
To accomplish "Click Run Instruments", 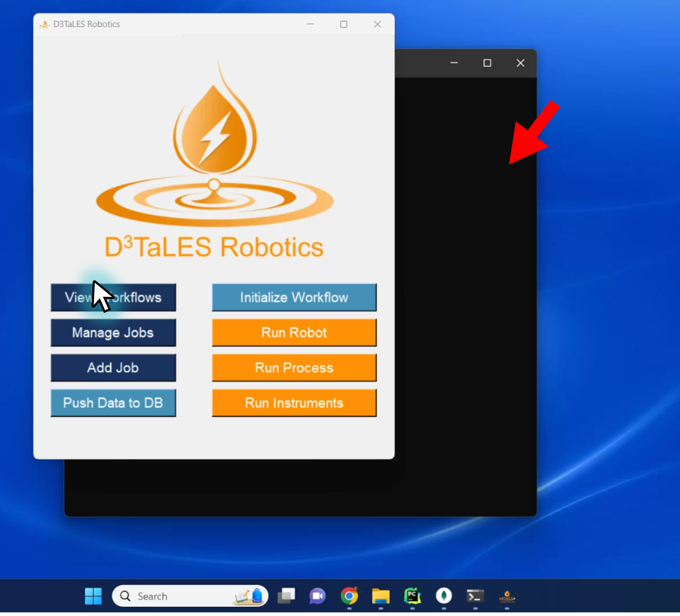I will point(294,403).
